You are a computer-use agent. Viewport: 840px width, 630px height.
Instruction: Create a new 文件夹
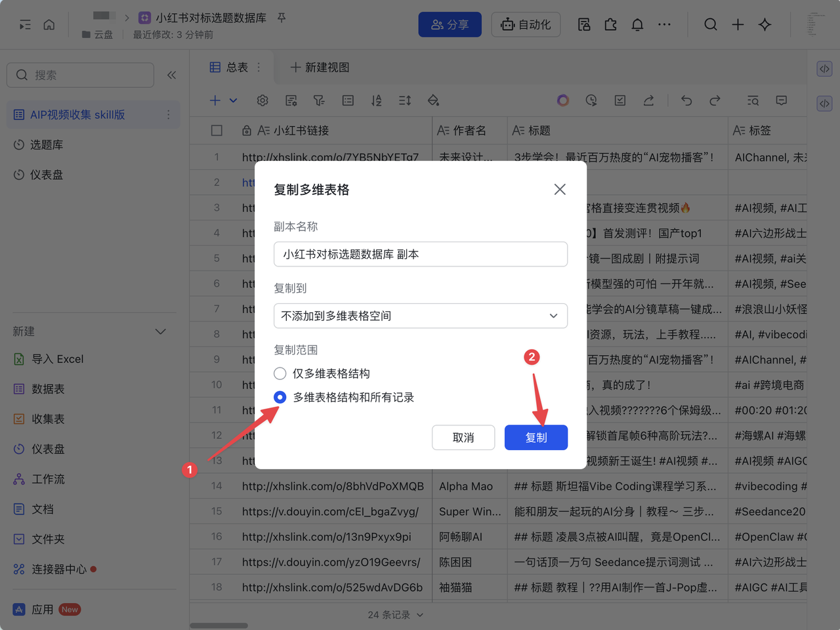(39, 539)
